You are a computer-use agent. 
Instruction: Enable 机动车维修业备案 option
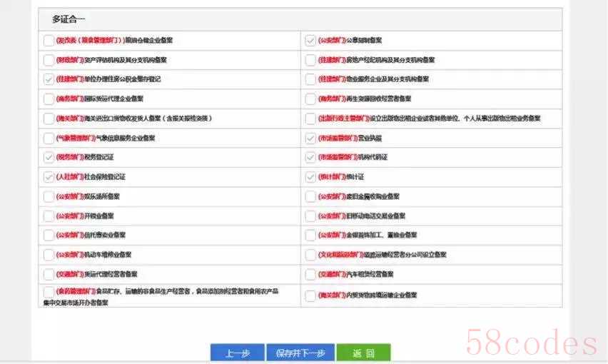click(x=49, y=255)
